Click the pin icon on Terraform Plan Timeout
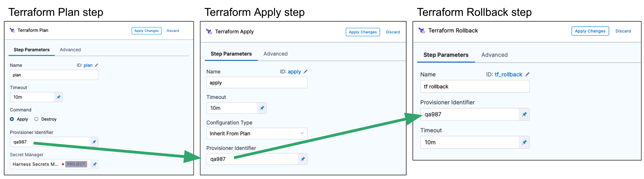 coord(58,97)
